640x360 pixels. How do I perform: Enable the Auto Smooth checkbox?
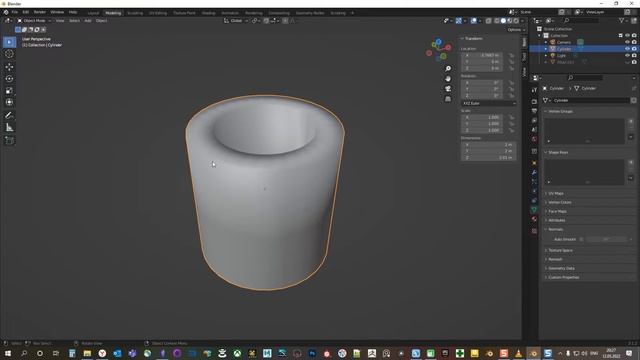pyautogui.click(x=581, y=240)
